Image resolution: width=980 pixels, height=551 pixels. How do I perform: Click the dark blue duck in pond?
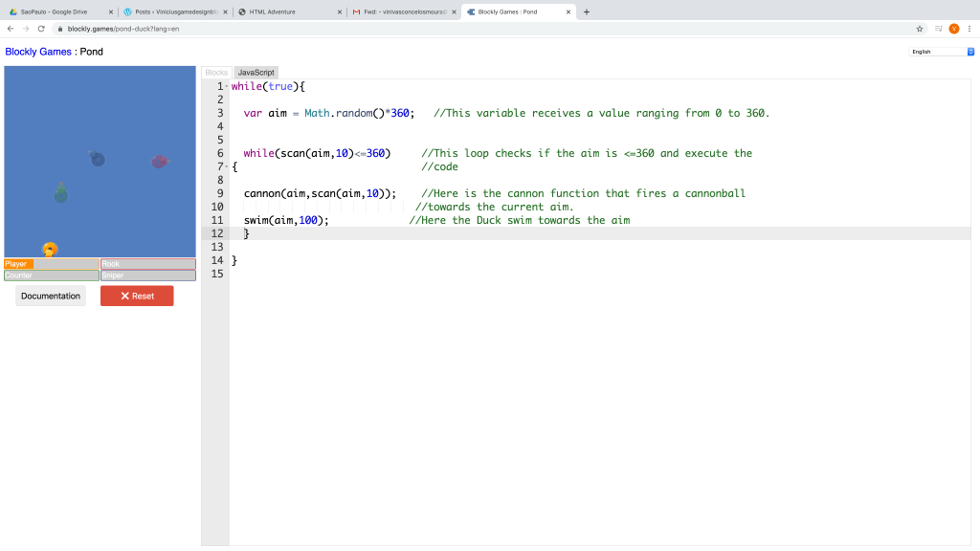[97, 160]
